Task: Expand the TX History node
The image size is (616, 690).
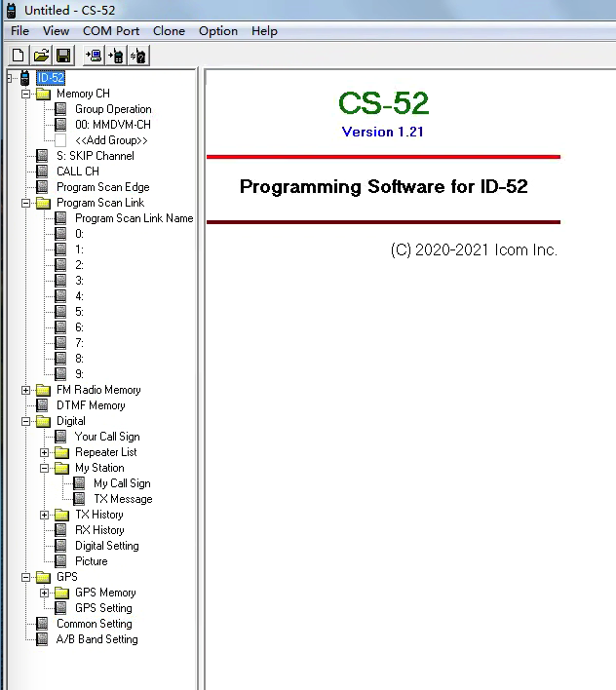Action: point(45,515)
